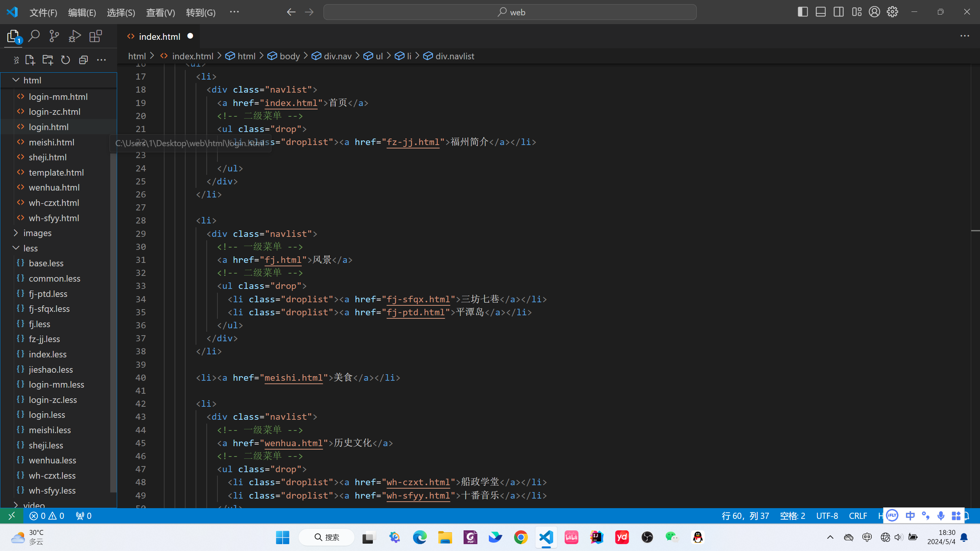
Task: Toggle the secondary side bar
Action: pos(839,12)
